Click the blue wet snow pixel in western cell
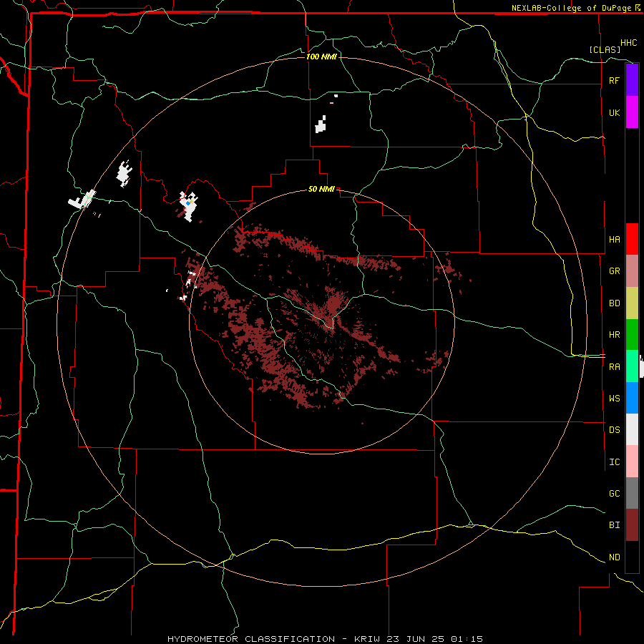 188,203
